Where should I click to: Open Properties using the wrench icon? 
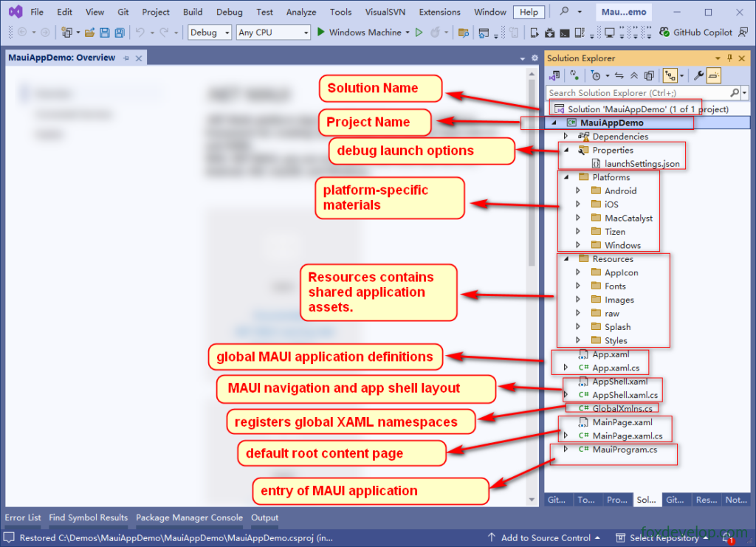pos(698,75)
